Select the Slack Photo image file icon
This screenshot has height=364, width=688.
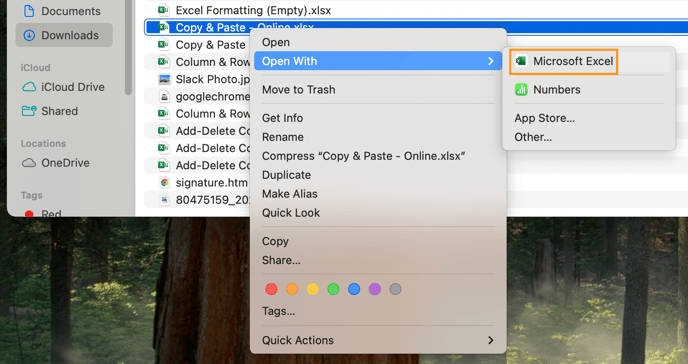click(164, 79)
